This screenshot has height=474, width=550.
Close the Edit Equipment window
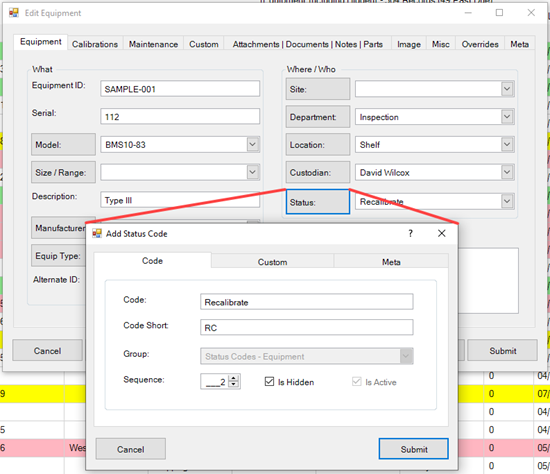pos(531,13)
